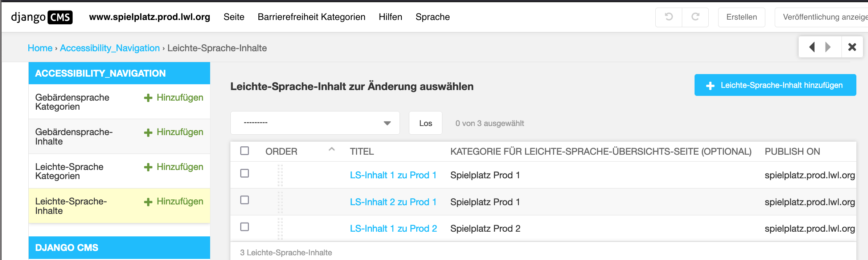
Task: Open the Hilfen menu
Action: click(390, 17)
